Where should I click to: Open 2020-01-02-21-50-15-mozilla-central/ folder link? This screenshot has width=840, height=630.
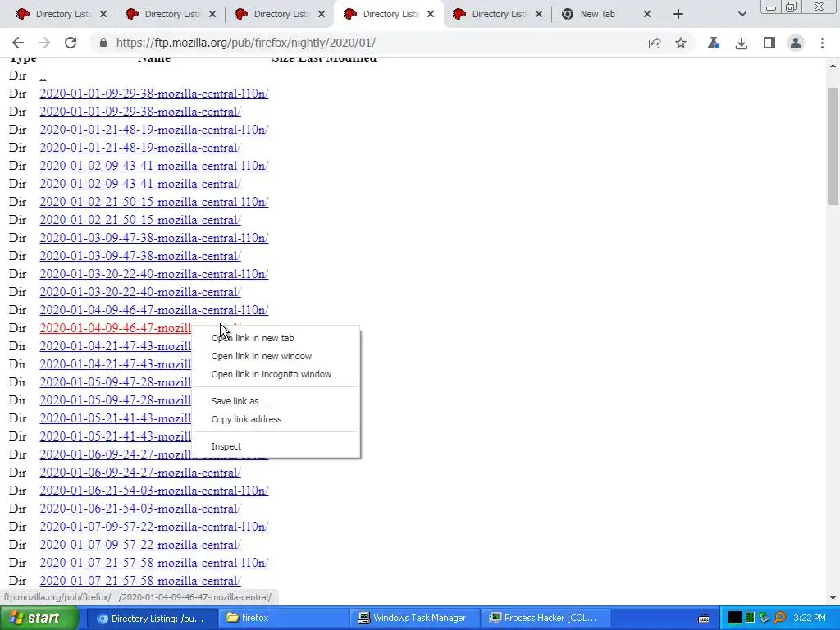tap(139, 220)
